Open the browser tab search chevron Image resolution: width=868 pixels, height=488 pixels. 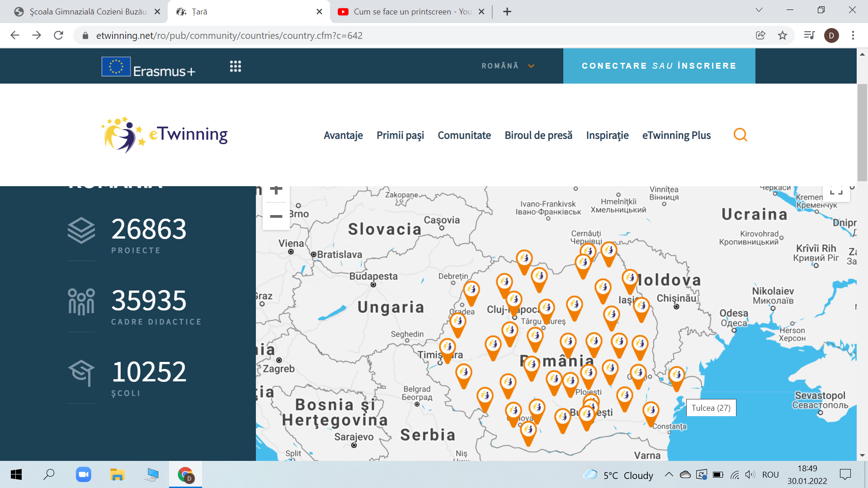[759, 10]
